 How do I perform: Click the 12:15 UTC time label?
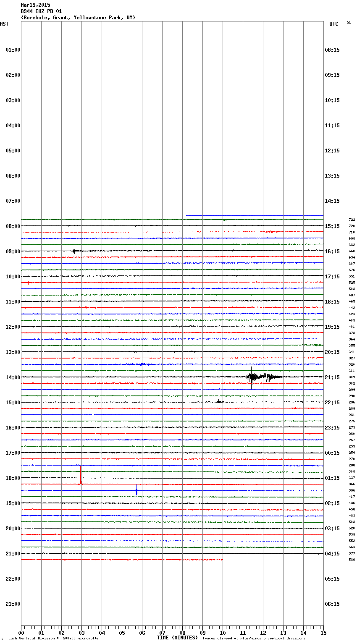click(332, 151)
